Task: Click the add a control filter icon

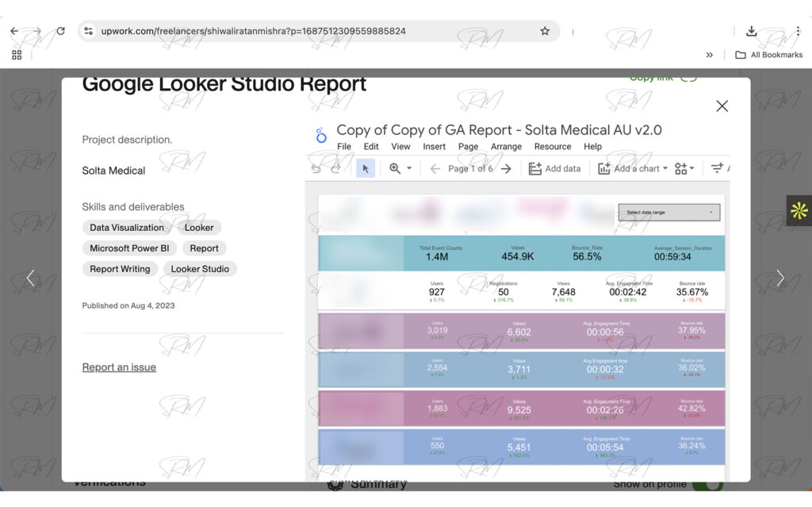Action: [x=717, y=168]
